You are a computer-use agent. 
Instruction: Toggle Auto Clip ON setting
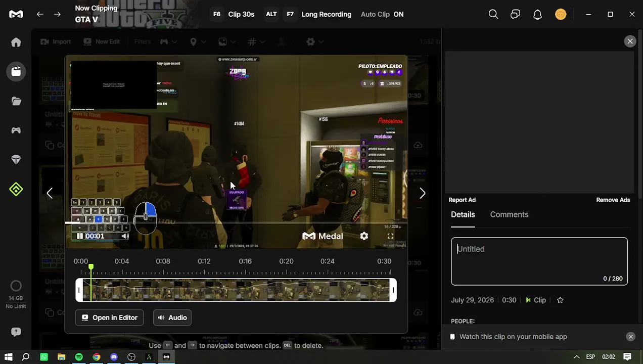[x=382, y=14]
